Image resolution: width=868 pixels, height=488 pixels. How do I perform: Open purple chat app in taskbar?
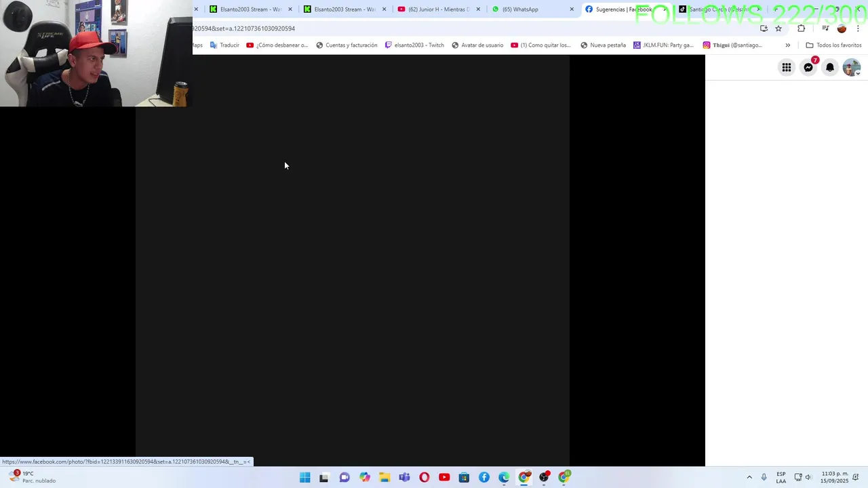[x=344, y=477]
